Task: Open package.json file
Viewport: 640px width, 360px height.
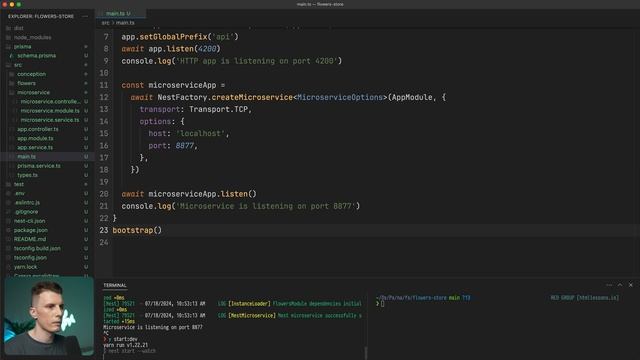Action: pyautogui.click(x=31, y=230)
